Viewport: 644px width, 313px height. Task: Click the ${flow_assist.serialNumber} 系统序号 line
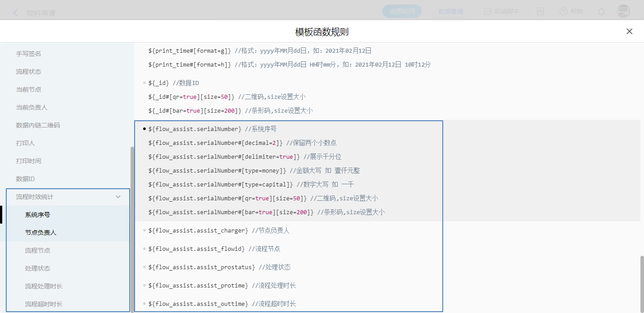(x=195, y=129)
